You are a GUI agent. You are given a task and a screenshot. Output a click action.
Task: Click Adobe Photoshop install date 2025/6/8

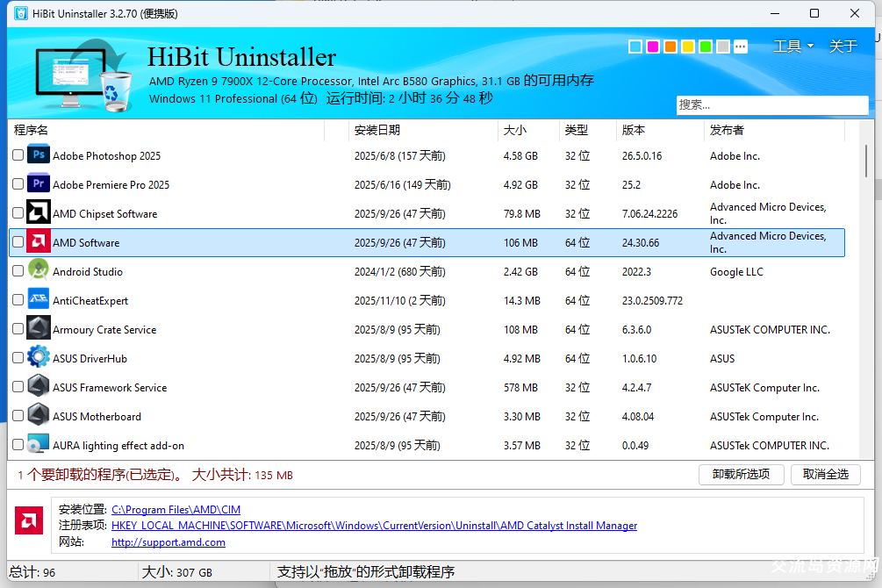tap(400, 156)
